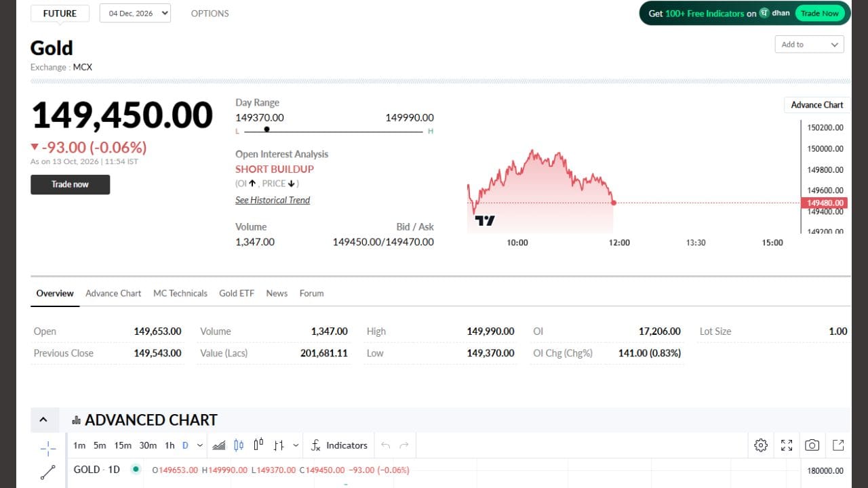Take a chart snapshot with camera icon
Image resolution: width=868 pixels, height=488 pixels.
(812, 445)
